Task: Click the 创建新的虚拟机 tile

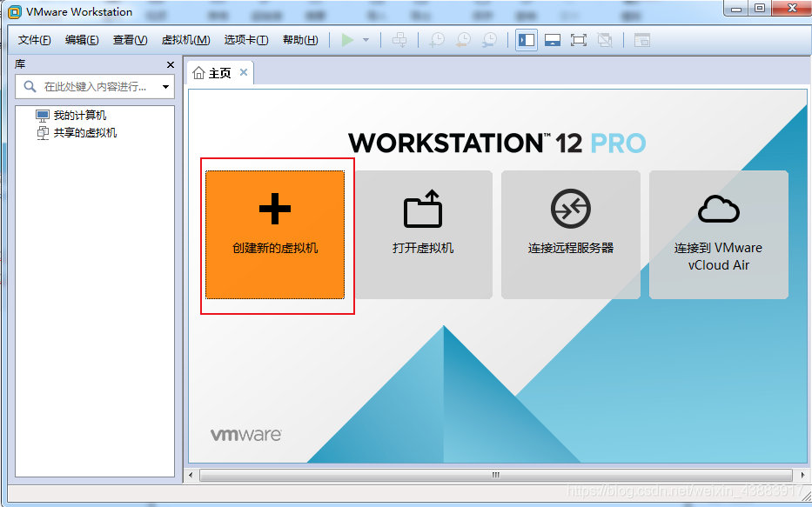Action: point(275,235)
